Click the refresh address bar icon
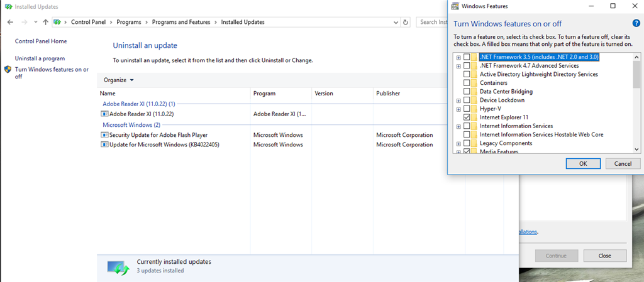644x282 pixels. [x=406, y=22]
